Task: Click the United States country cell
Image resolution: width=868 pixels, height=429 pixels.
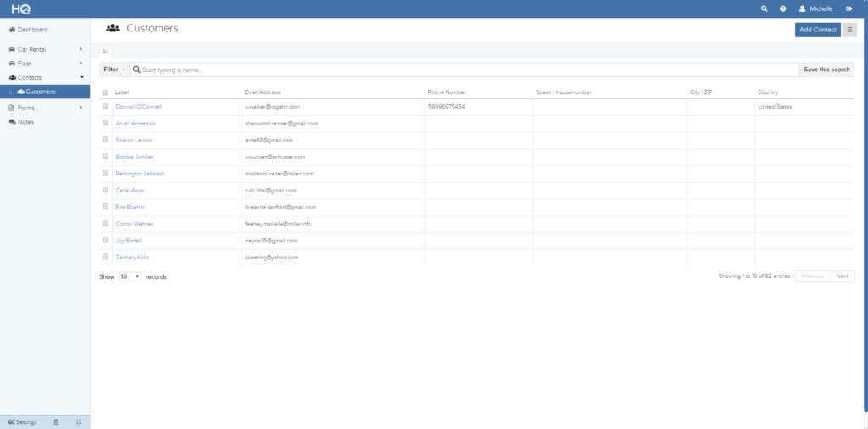Action: click(x=775, y=107)
